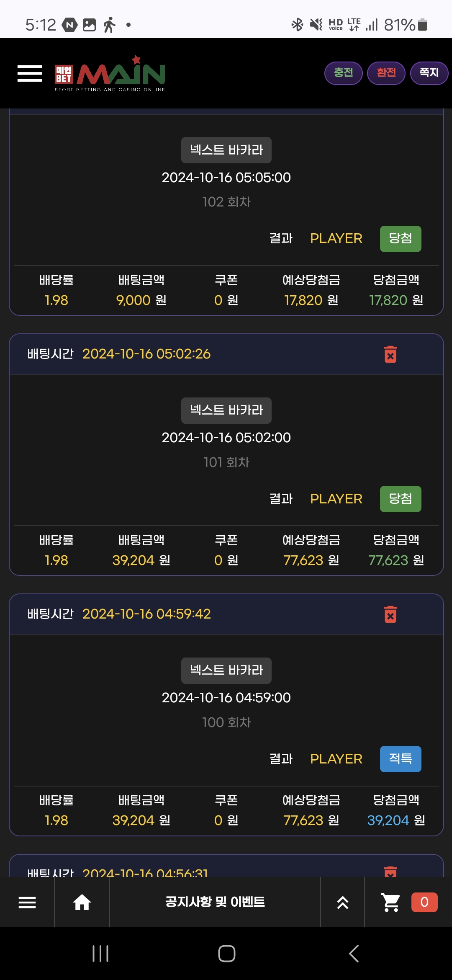Open the bottom bar menu icon
452x980 pixels.
click(27, 903)
